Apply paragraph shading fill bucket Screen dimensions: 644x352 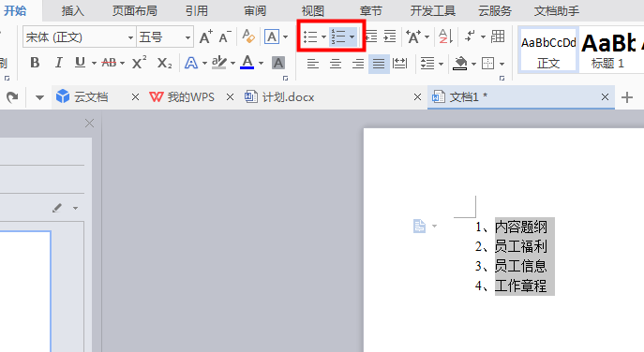coord(460,63)
